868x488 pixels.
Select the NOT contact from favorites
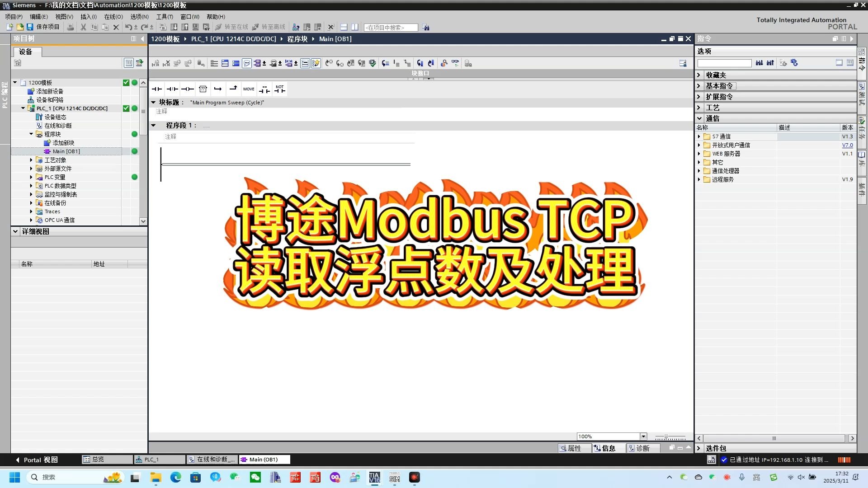[x=280, y=89]
